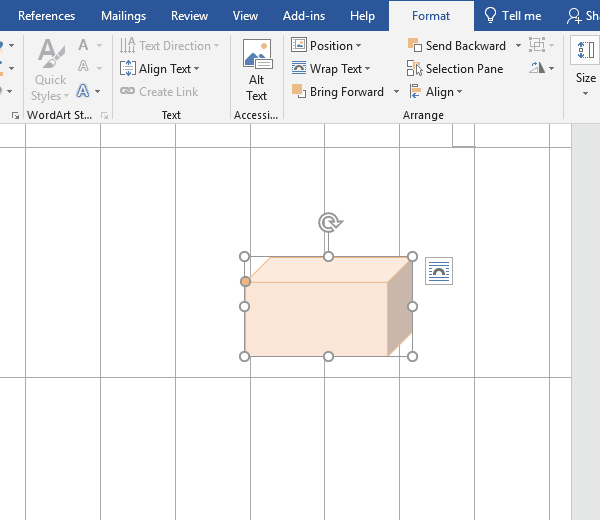Click the Tell me search lightbulb
This screenshot has height=520, width=600.
point(490,16)
